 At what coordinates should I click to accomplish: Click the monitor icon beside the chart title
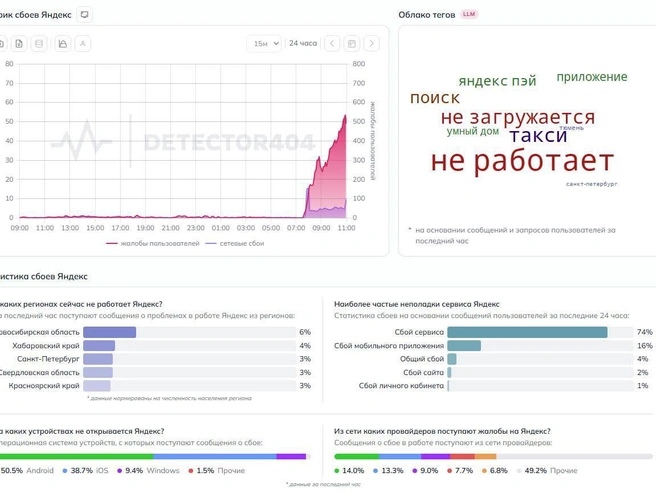point(85,15)
